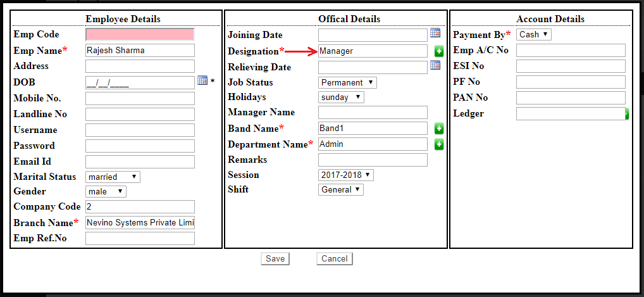Focus the pink Emp Code field
Screen dimensions: 644x297
point(140,35)
